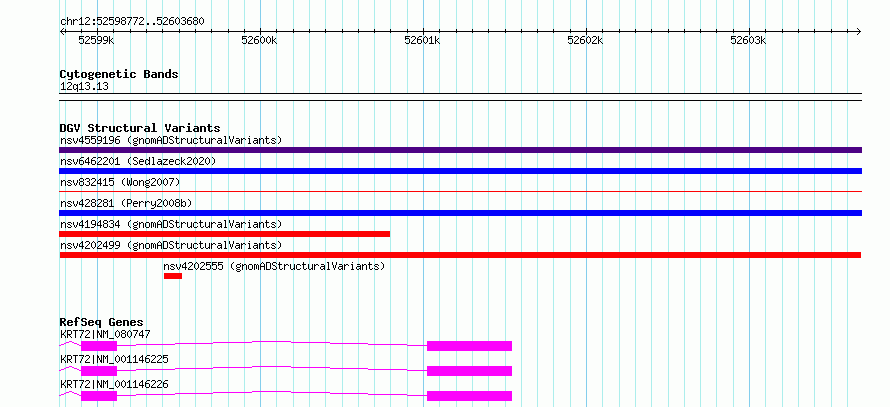Select nsv428281 (Perry2008b) label
Screen dimensions: 890x407
coord(125,203)
